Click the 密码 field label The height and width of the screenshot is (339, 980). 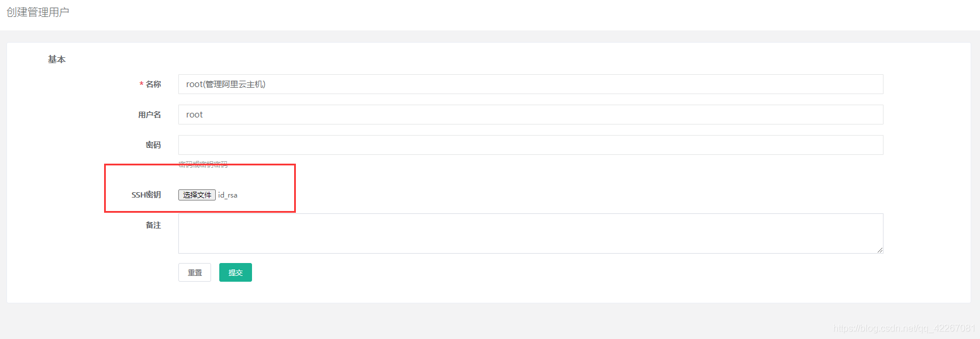153,145
